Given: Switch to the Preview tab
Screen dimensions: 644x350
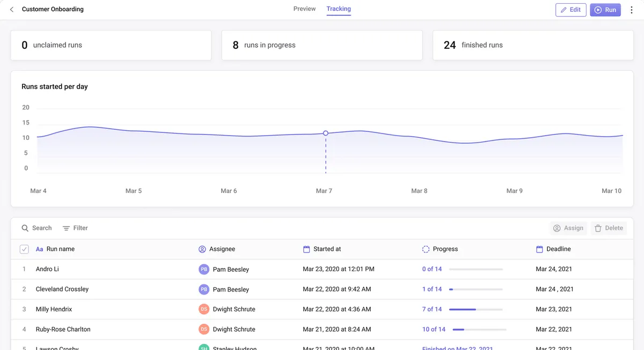Looking at the screenshot, I should click(x=304, y=9).
